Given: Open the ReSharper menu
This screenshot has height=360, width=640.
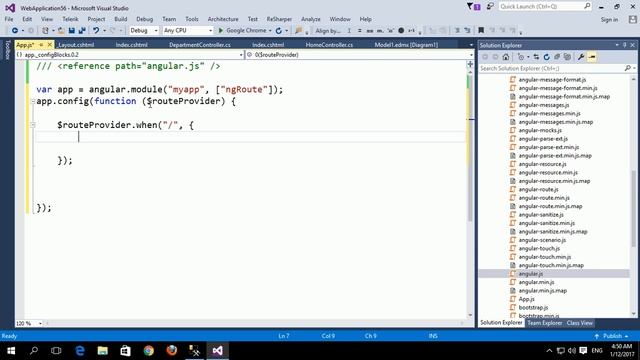Looking at the screenshot, I should pos(279,19).
